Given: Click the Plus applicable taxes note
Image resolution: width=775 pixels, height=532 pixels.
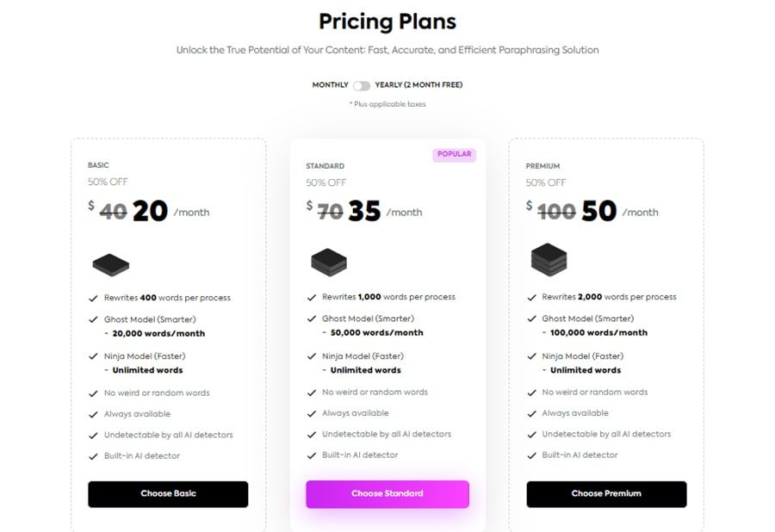Looking at the screenshot, I should click(387, 104).
